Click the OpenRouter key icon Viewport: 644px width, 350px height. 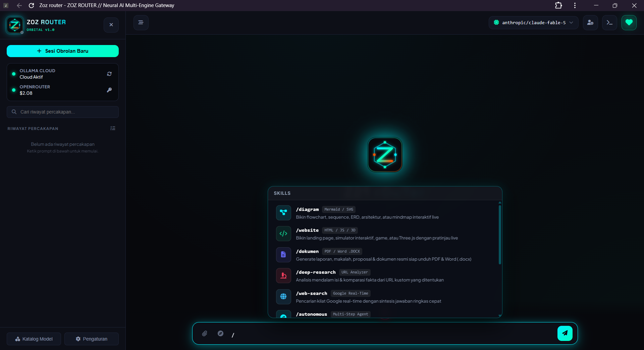[x=109, y=90]
